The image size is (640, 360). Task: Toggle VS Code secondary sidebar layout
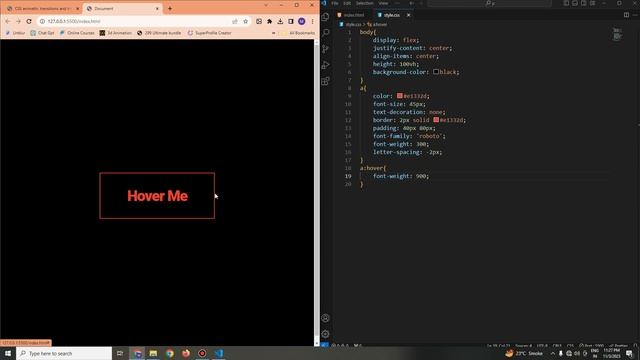[584, 3]
